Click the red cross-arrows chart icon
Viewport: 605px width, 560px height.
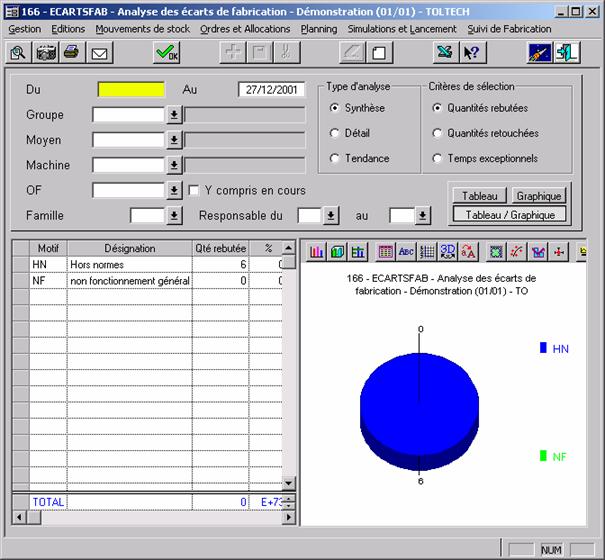pyautogui.click(x=558, y=252)
